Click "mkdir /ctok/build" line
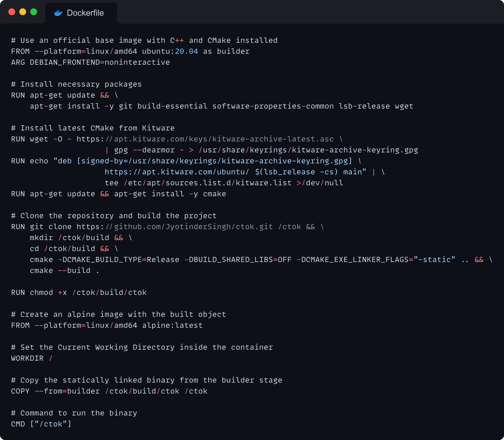Screen dimensions: 504x440 (69, 238)
